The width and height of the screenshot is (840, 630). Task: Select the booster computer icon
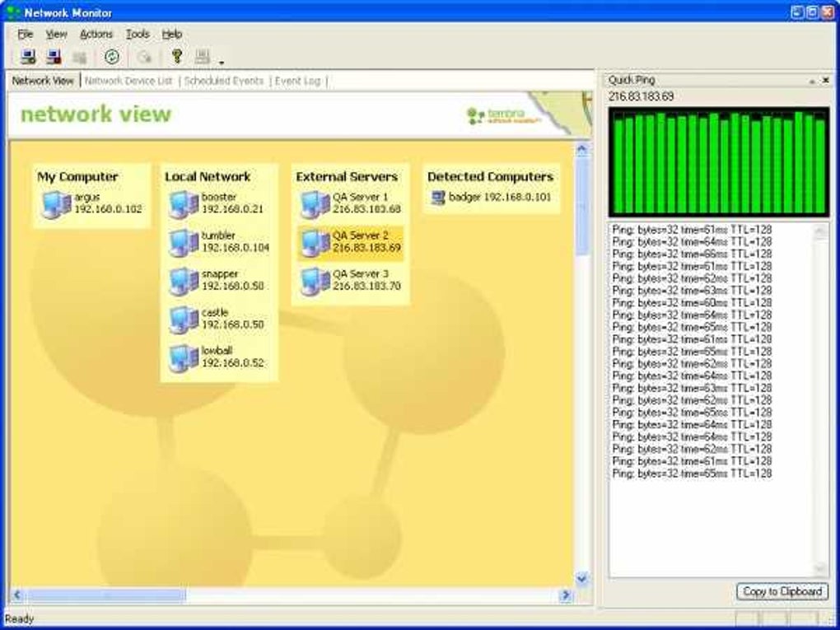[184, 204]
